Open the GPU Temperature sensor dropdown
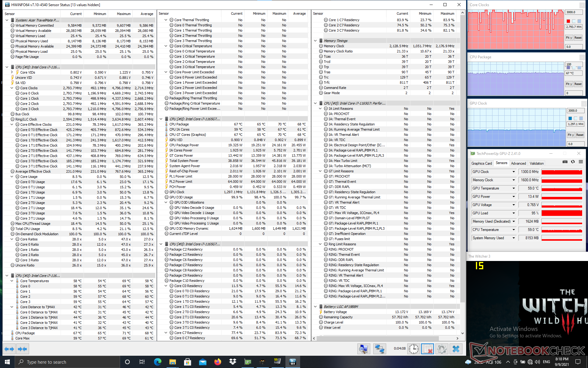This screenshot has width=588, height=368. (514, 188)
